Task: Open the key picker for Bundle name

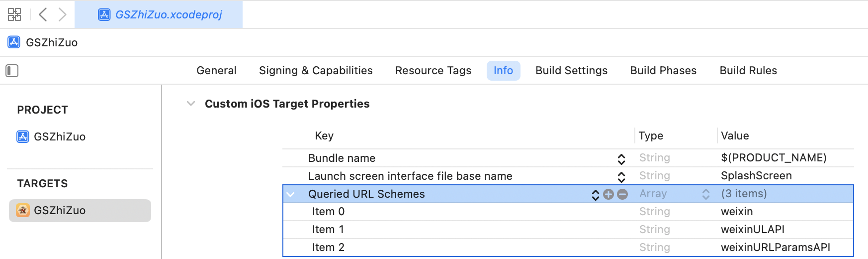Action: [x=621, y=159]
